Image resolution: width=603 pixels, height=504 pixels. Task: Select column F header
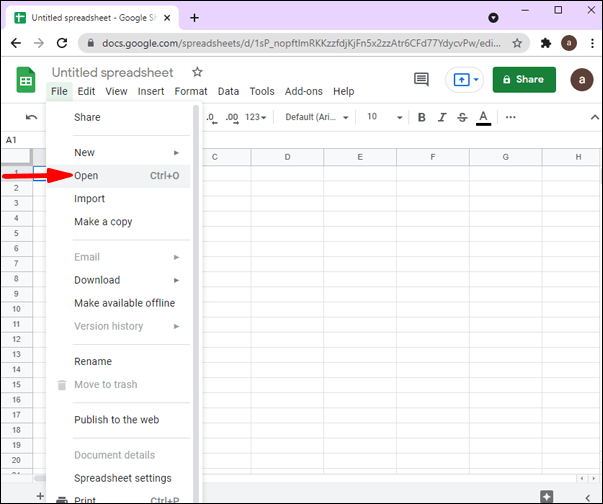433,157
